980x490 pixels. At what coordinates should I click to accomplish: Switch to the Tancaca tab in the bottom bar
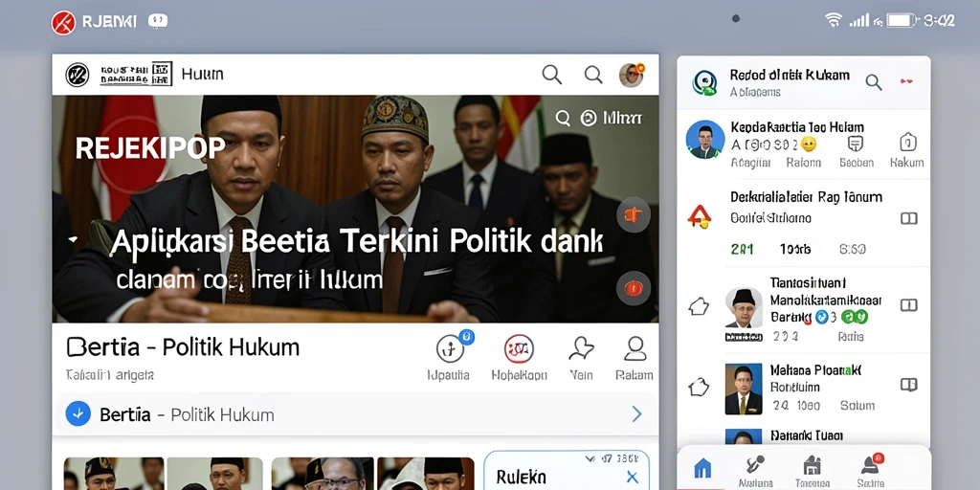click(x=812, y=471)
